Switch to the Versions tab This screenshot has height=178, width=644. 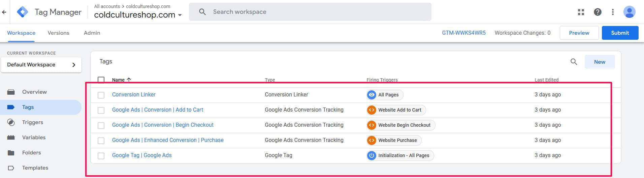coord(58,33)
